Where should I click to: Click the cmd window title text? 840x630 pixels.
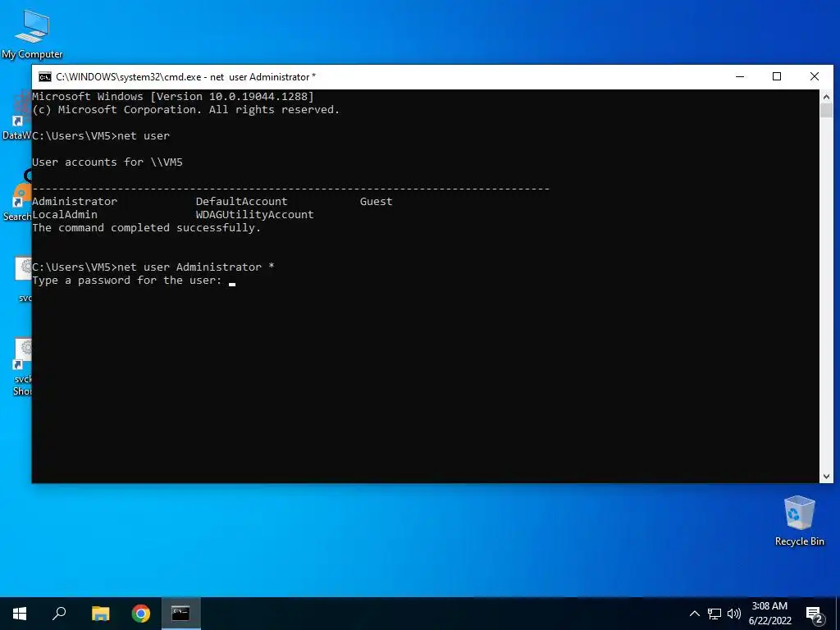point(186,77)
